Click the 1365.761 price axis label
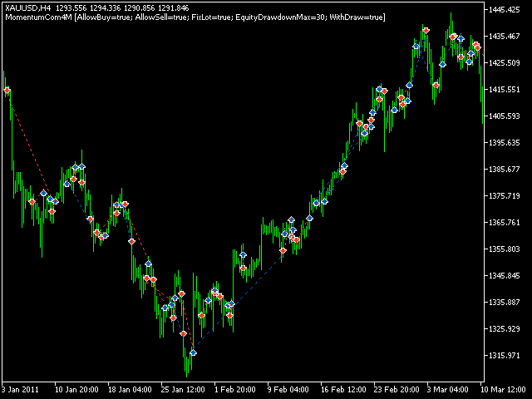 pos(505,223)
